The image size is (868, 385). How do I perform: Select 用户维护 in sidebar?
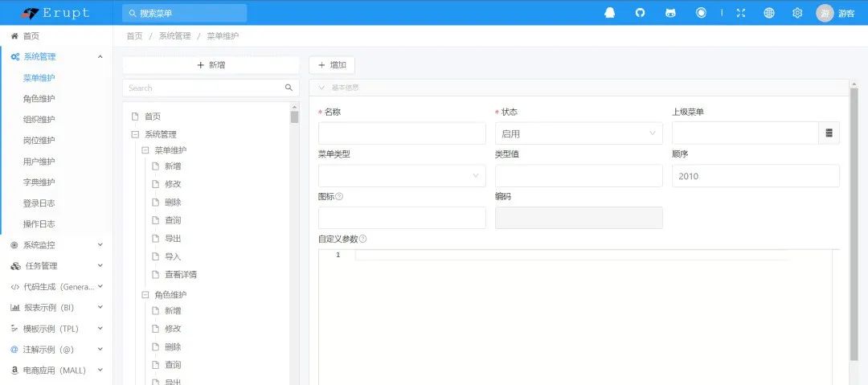39,162
